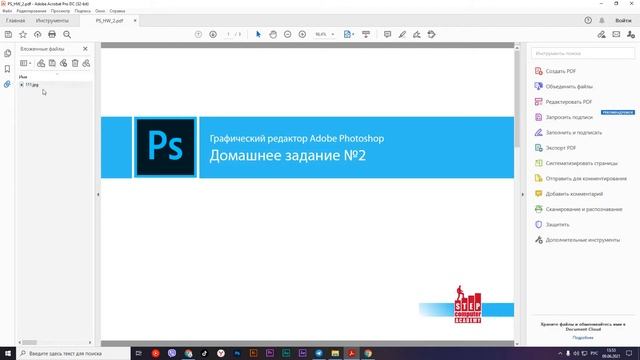Image resolution: width=640 pixels, height=360 pixels.
Task: Select the PS_HW_2.pdf document tab
Action: (109, 20)
